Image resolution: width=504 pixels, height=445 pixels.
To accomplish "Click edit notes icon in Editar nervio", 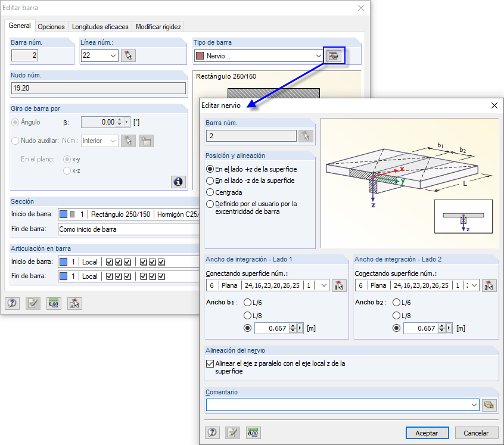I will click(232, 432).
